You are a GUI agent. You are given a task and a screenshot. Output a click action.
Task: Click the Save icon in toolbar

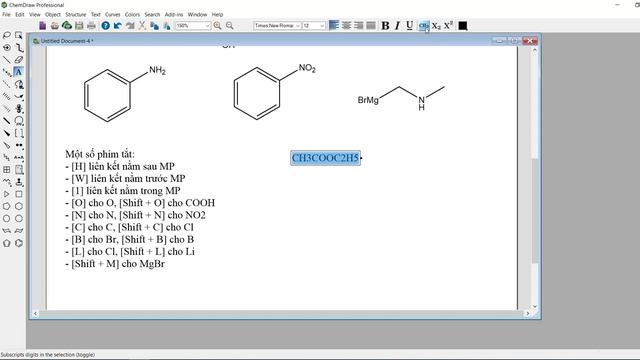point(79,26)
